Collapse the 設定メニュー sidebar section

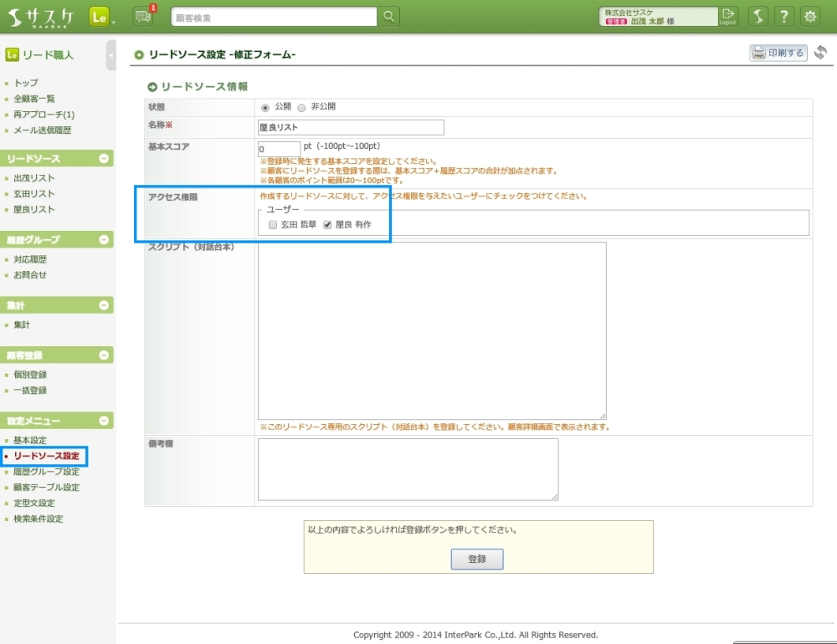(x=104, y=420)
